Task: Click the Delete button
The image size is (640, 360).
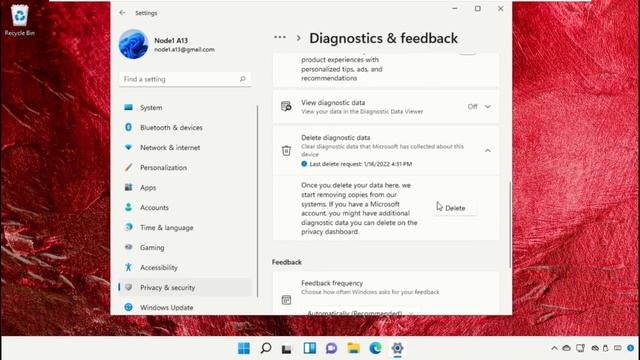Action: click(x=455, y=208)
